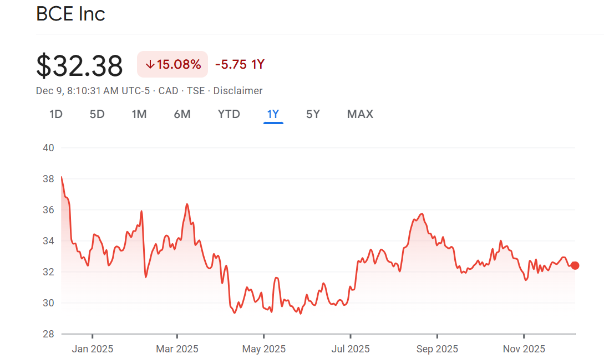Open the Disclaimer link
This screenshot has height=364, width=604.
tap(238, 91)
